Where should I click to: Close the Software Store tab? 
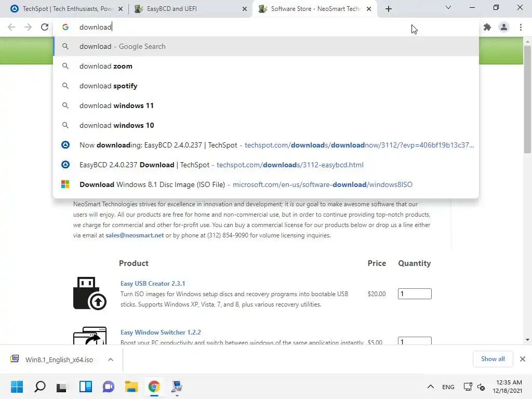[369, 9]
